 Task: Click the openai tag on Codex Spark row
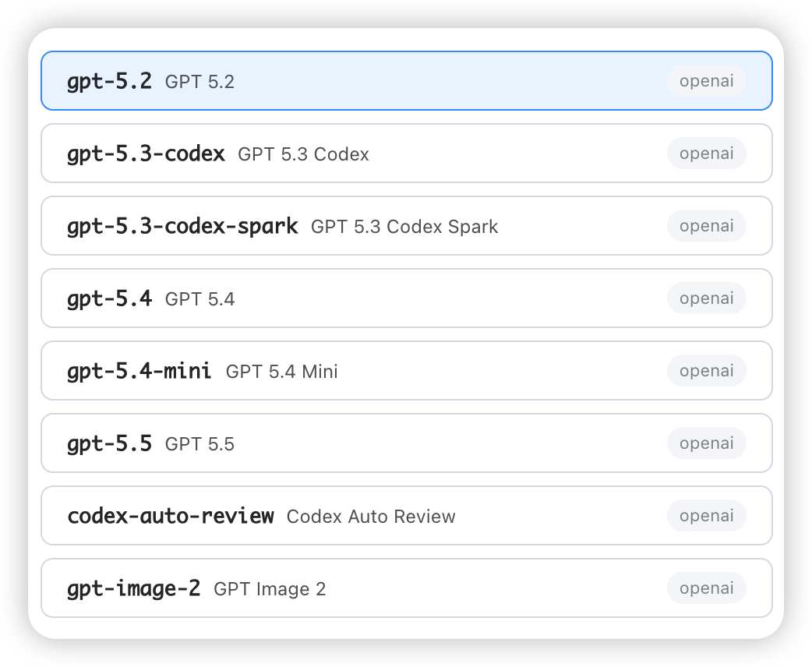(706, 226)
